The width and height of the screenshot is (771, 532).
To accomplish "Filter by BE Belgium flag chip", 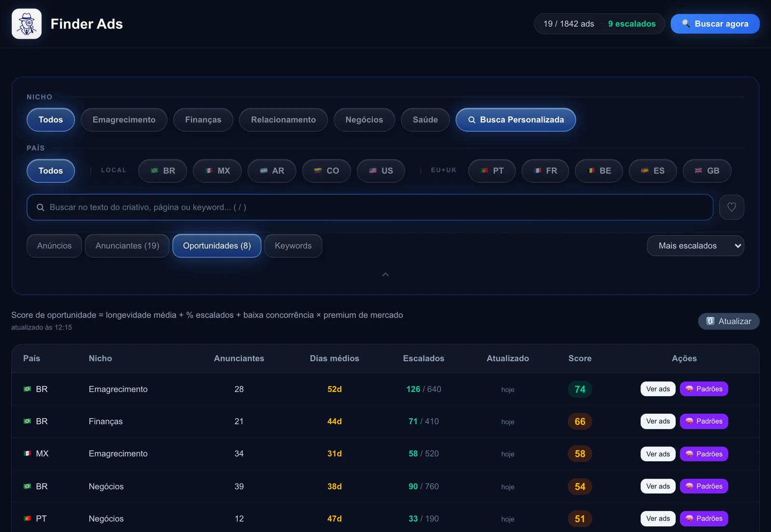I will (599, 170).
